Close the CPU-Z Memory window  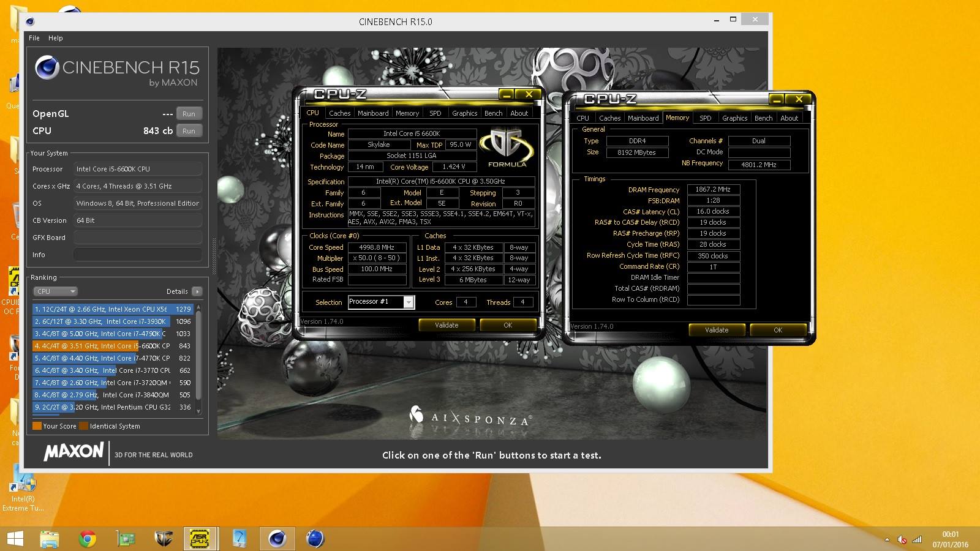pyautogui.click(x=799, y=99)
